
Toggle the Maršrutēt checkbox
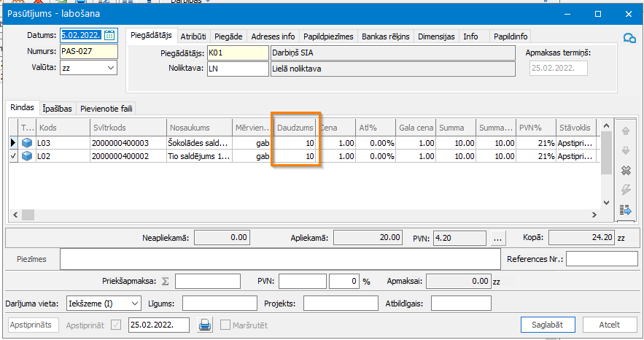[x=225, y=325]
